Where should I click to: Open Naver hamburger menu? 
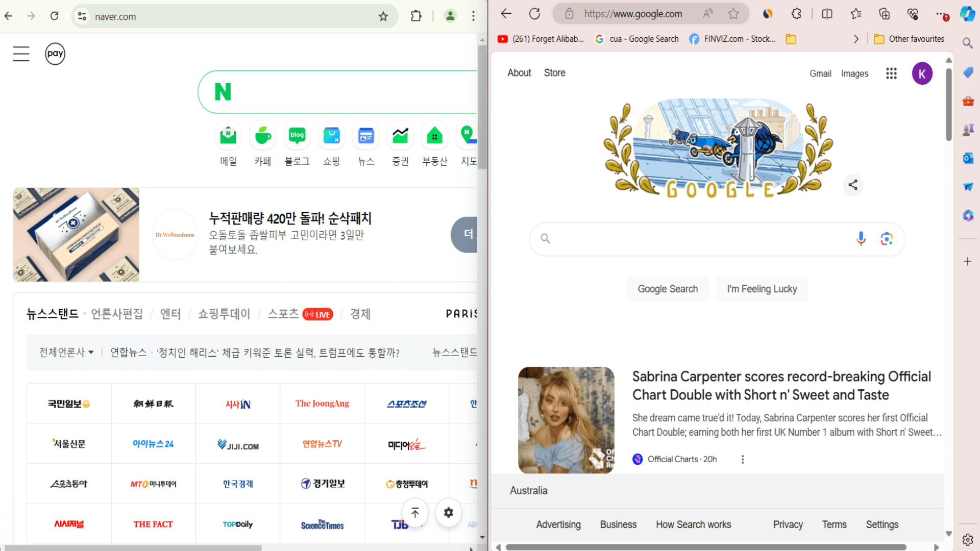(21, 54)
